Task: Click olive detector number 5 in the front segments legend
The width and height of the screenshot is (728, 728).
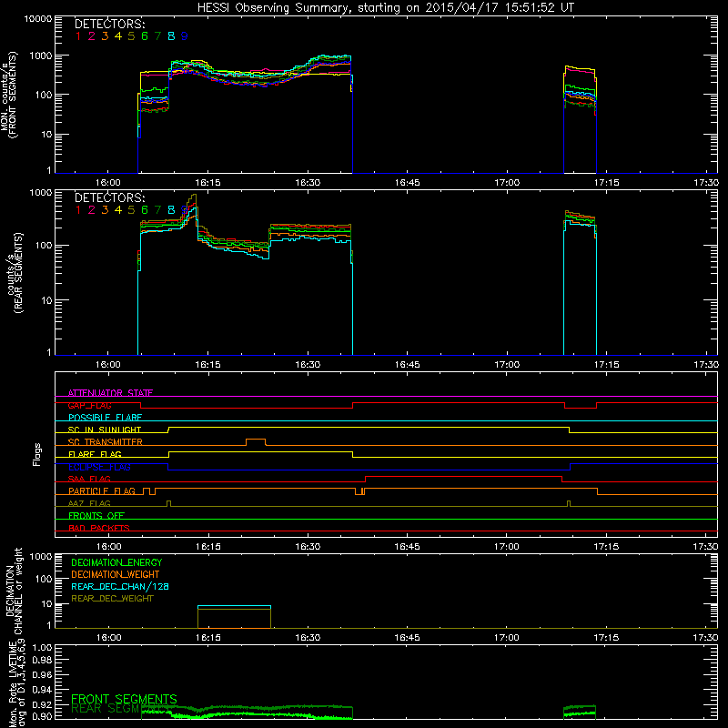Action: [x=131, y=36]
